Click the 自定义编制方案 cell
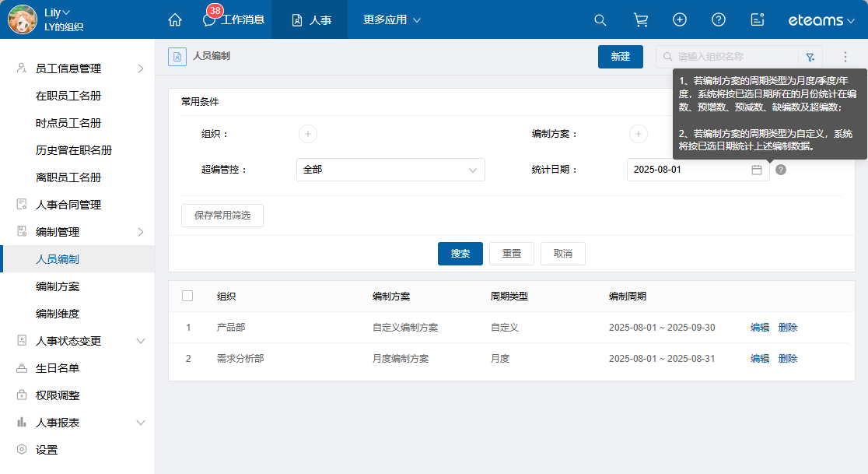 405,327
